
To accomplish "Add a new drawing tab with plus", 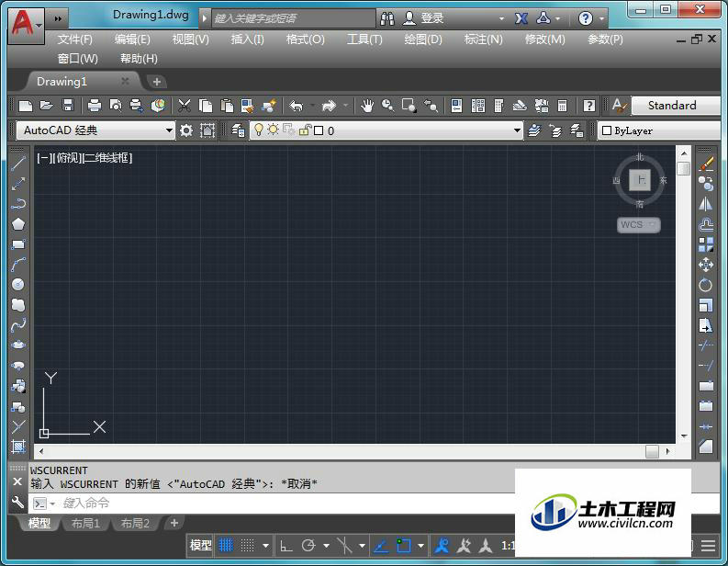I will coord(157,82).
